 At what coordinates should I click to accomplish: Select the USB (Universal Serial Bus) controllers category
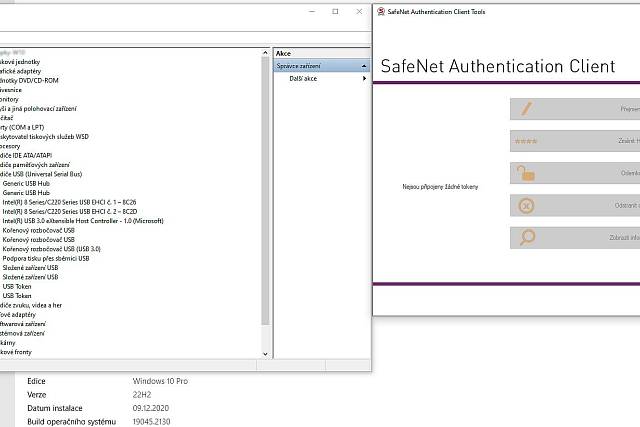click(41, 174)
